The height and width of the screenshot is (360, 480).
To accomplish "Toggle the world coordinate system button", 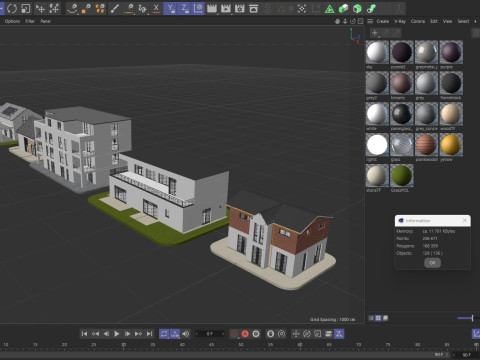I will click(198, 9).
